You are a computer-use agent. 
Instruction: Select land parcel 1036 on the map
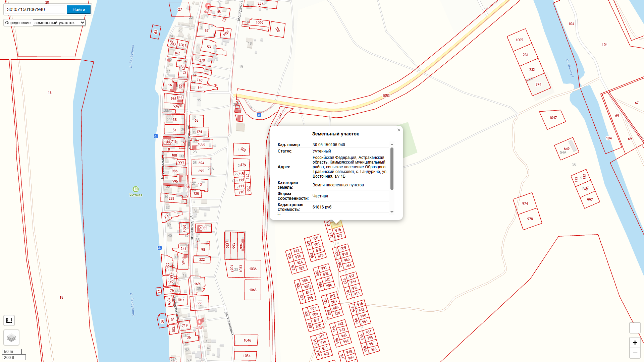[253, 269]
